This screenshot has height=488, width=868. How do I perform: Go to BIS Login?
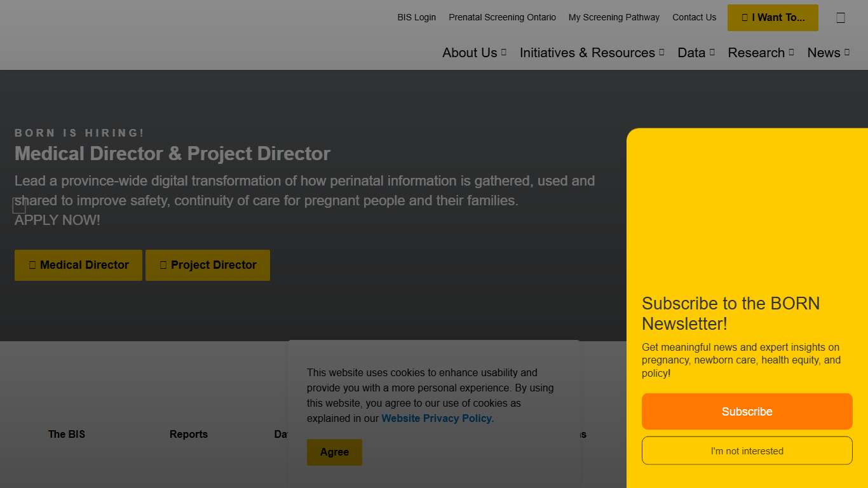416,18
